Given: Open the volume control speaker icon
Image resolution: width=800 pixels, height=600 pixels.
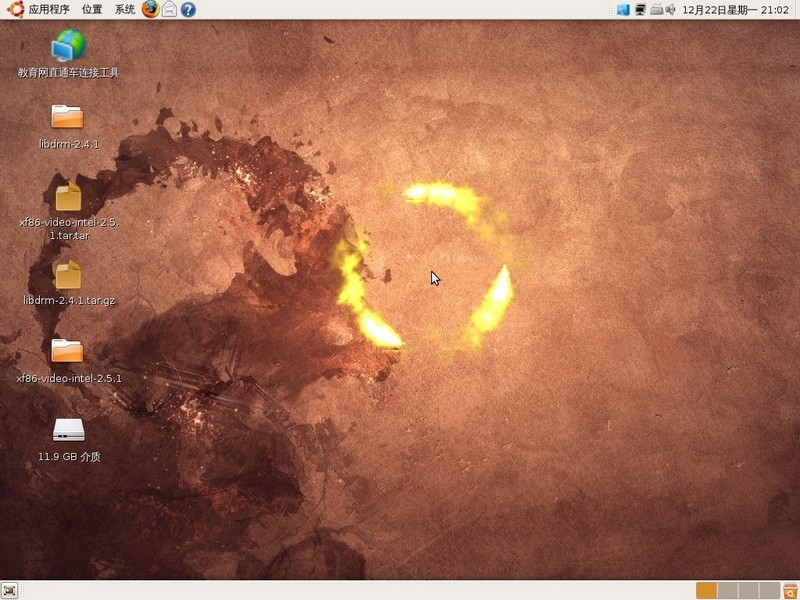Looking at the screenshot, I should click(x=670, y=9).
